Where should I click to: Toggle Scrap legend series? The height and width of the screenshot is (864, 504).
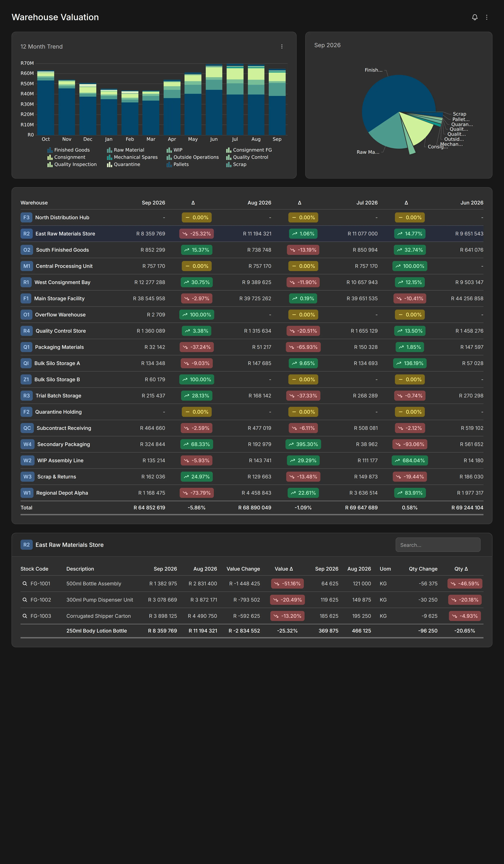(236, 164)
